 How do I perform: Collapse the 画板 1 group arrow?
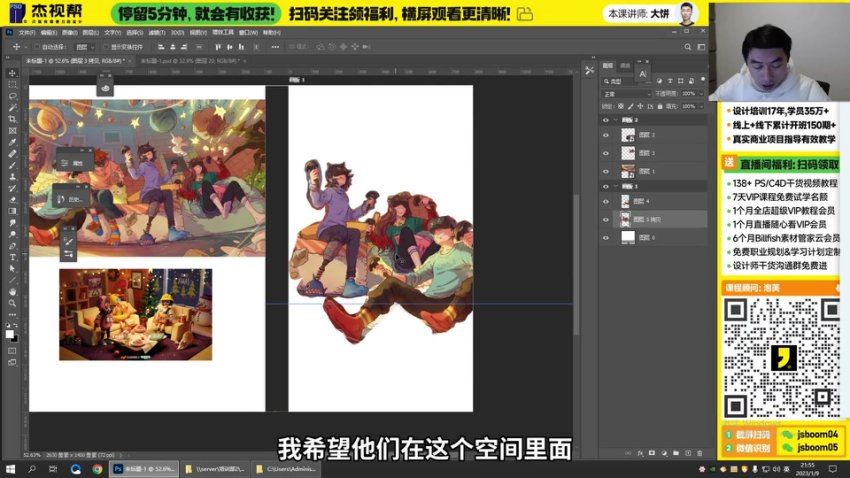[x=616, y=186]
